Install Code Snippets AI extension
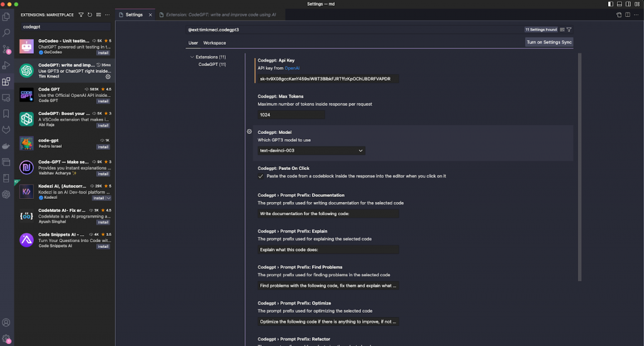 pyautogui.click(x=103, y=247)
